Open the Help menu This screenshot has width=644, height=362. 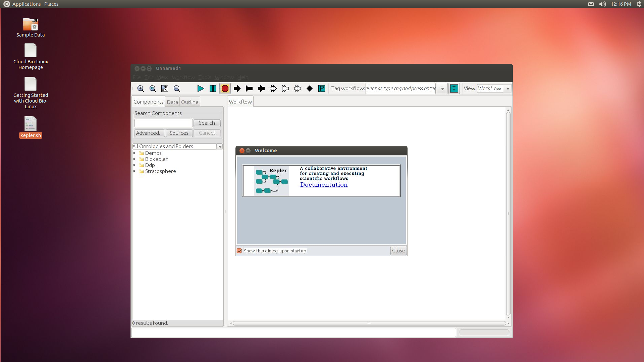243,77
